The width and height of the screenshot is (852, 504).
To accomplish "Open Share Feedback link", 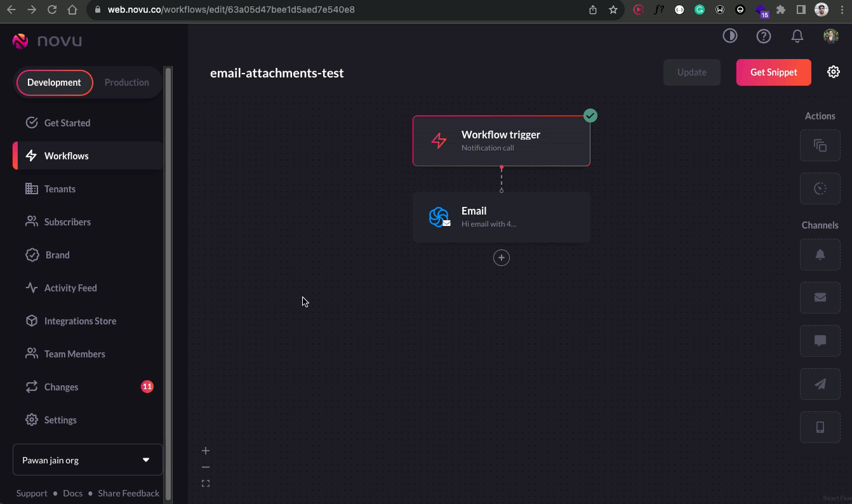I will (x=129, y=493).
